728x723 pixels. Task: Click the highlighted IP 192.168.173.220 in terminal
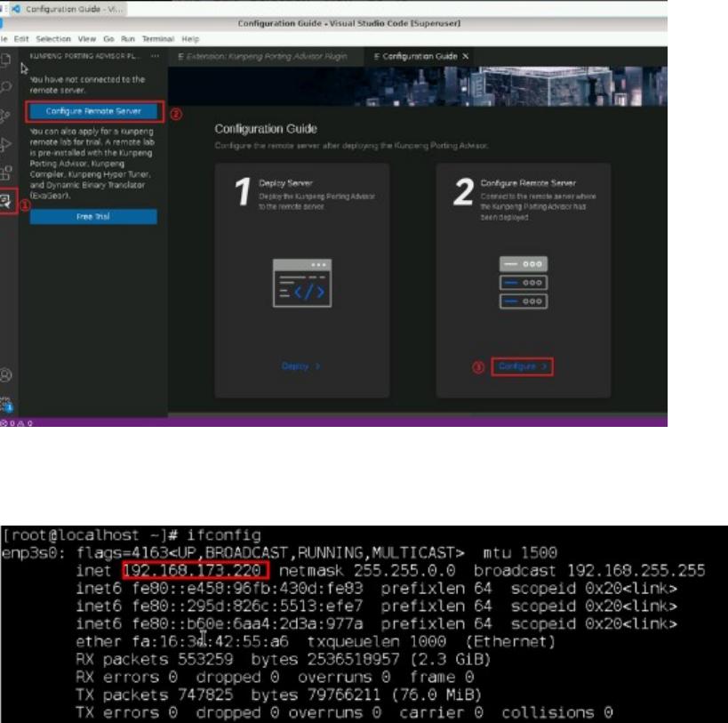point(195,570)
